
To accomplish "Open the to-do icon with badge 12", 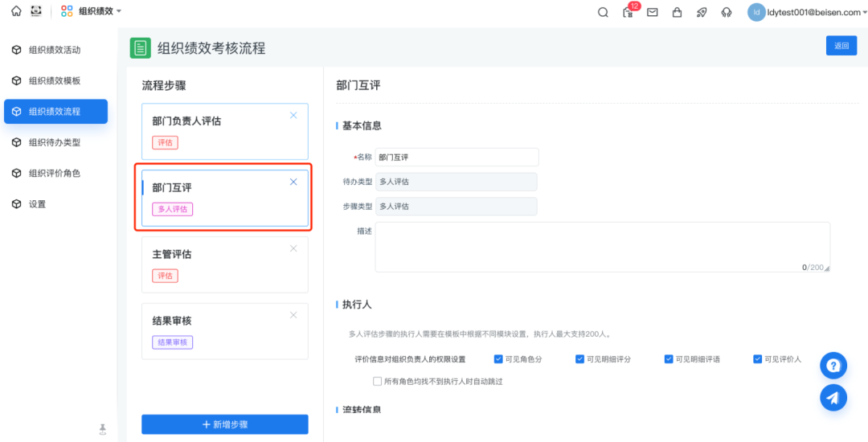I will [628, 12].
